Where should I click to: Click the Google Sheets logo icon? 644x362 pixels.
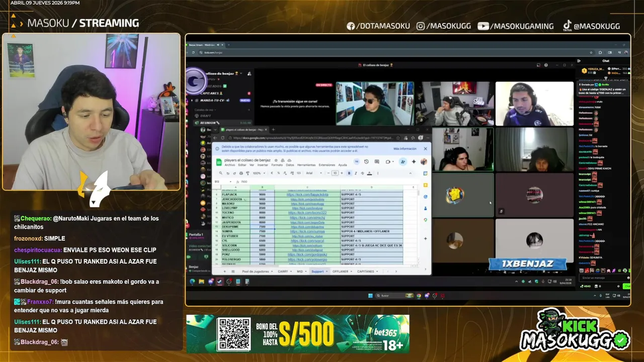click(219, 162)
